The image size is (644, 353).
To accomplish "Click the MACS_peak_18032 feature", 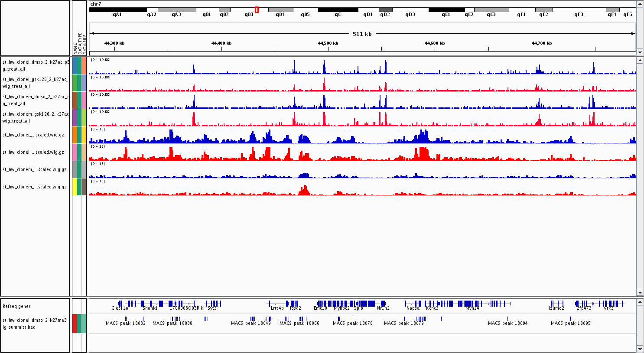I will click(x=126, y=319).
